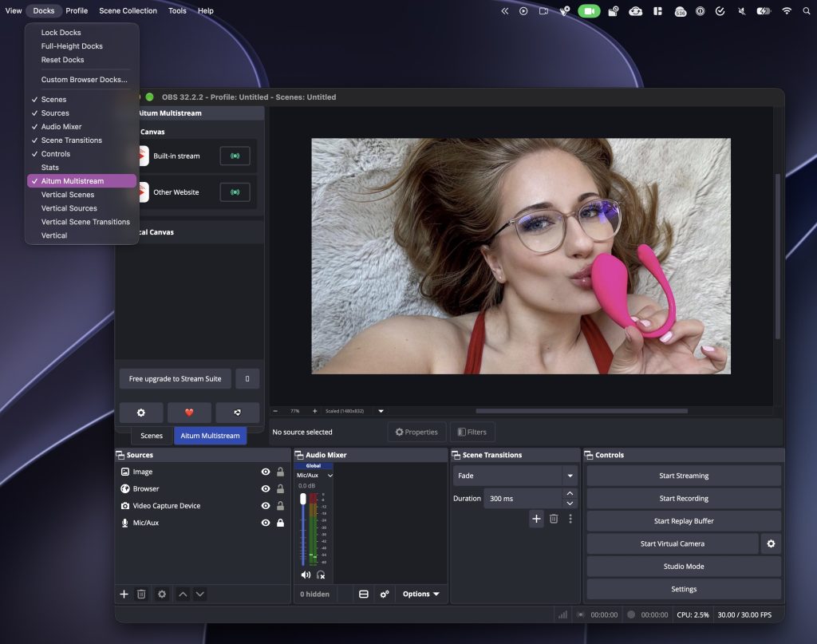Expand the Mic/Aux mixer dropdown
Viewport: 817px width, 644px height.
(330, 475)
